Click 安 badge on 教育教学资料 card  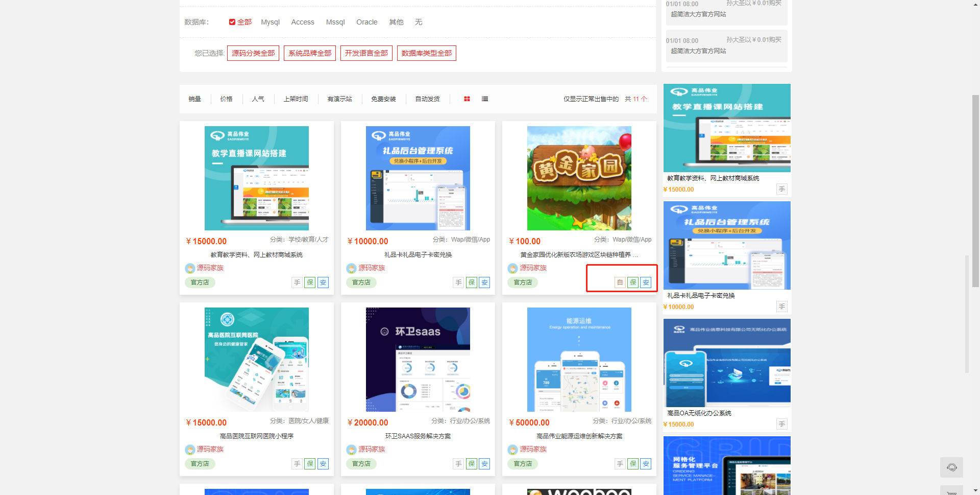pyautogui.click(x=323, y=282)
